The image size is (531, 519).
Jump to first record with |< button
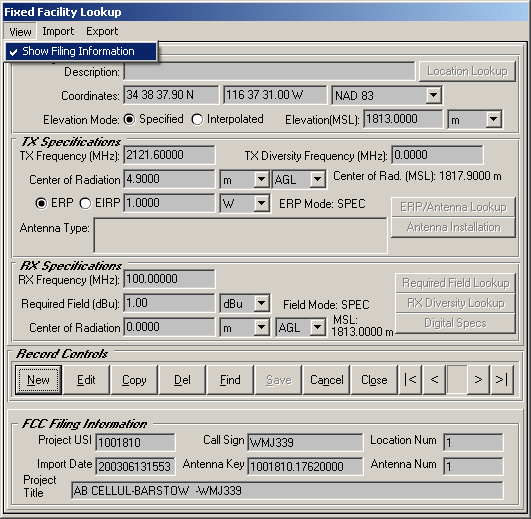(x=410, y=380)
